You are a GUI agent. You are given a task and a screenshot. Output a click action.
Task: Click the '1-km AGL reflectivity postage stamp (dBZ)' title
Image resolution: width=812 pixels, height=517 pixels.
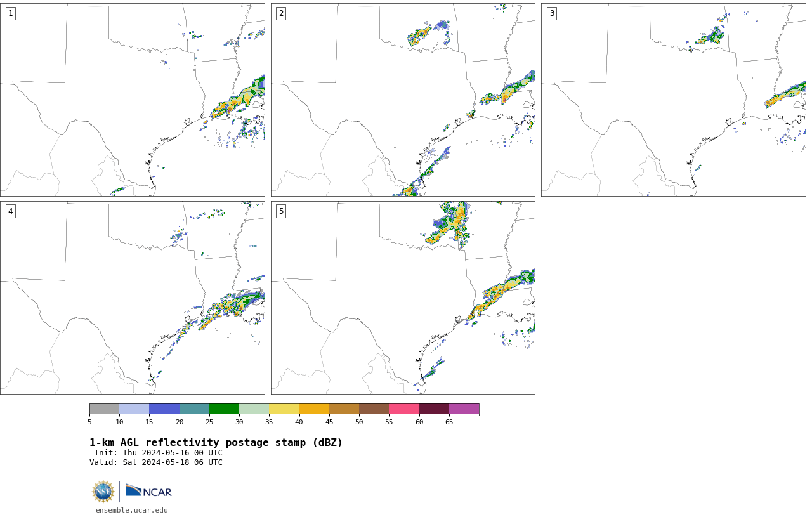(216, 443)
